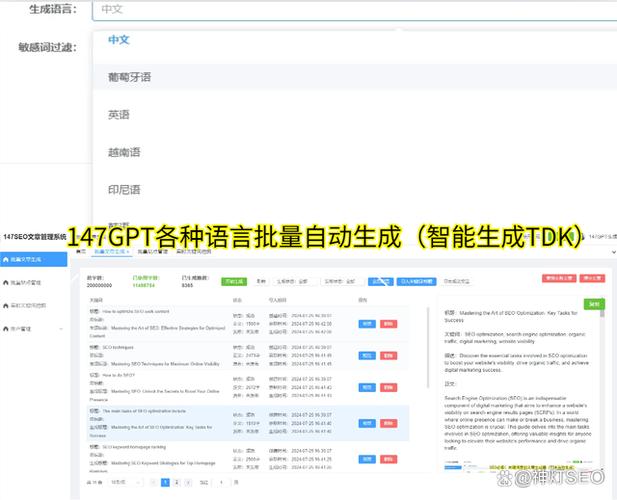Click blue button in 'SEO techniques' row

pos(367,356)
